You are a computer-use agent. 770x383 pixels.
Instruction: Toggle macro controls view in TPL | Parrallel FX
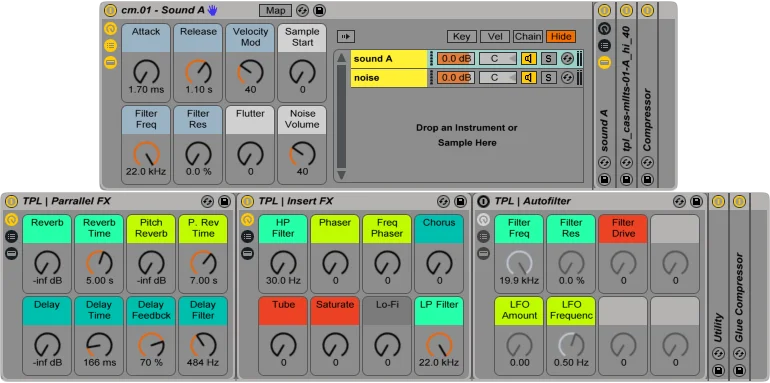[x=11, y=219]
